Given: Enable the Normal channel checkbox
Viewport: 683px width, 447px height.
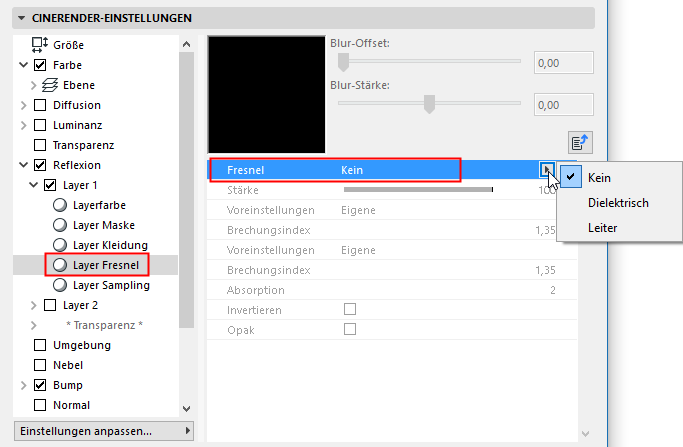Looking at the screenshot, I should coord(40,405).
